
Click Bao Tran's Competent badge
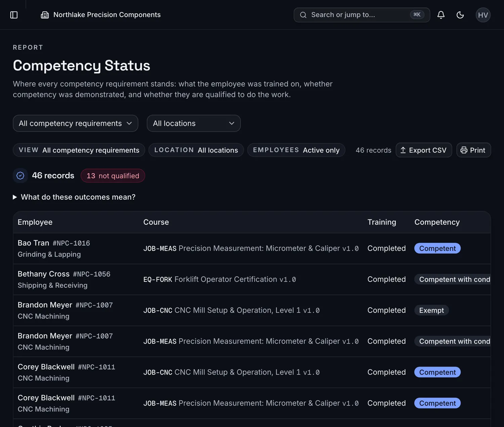437,248
